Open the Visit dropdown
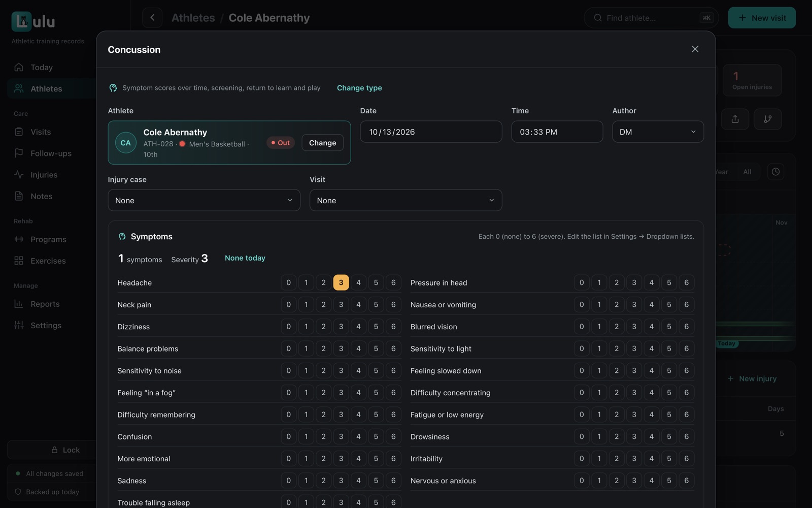The width and height of the screenshot is (812, 508). (405, 200)
